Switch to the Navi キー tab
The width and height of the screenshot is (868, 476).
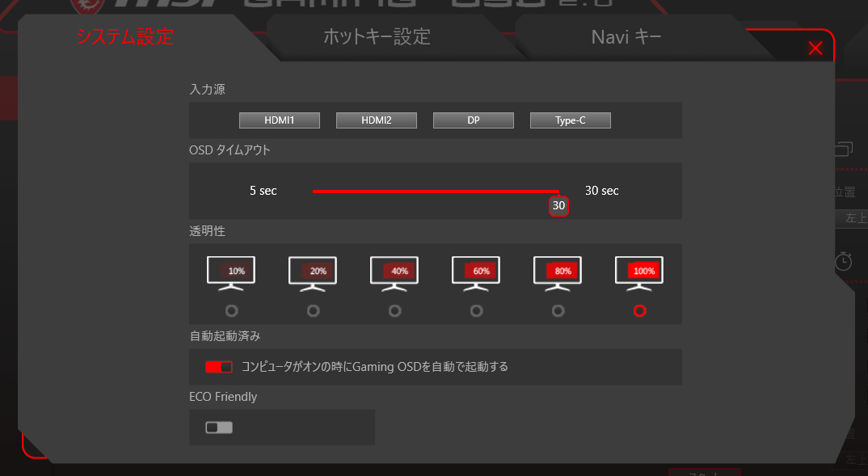coord(626,37)
